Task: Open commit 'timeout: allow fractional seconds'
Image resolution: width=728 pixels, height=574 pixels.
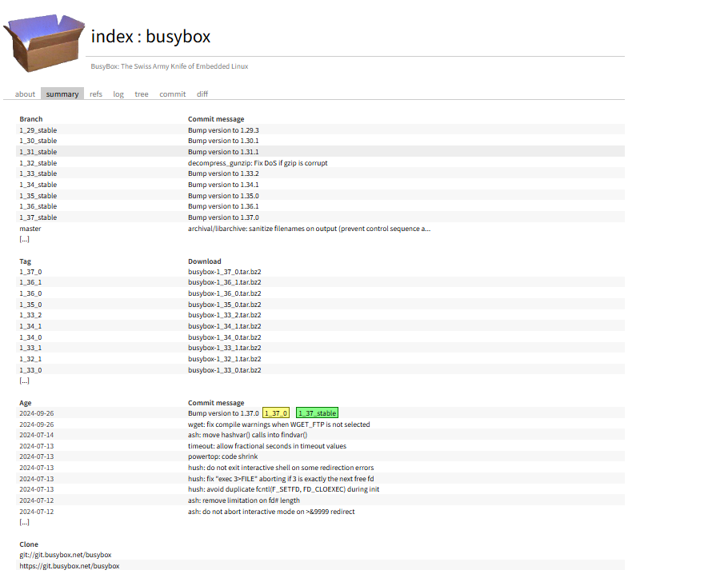Action: pyautogui.click(x=267, y=446)
